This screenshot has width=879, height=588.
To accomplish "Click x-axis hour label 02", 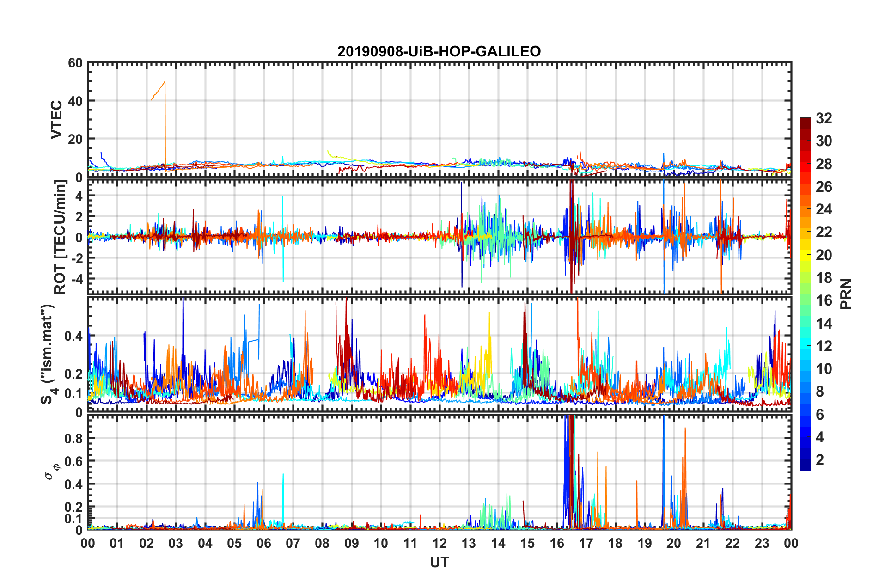I will 146,543.
